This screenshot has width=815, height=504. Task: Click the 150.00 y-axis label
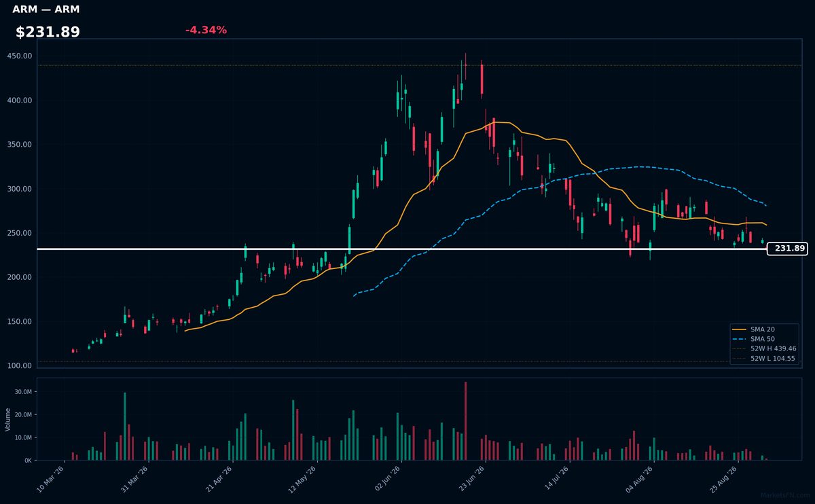pyautogui.click(x=20, y=321)
